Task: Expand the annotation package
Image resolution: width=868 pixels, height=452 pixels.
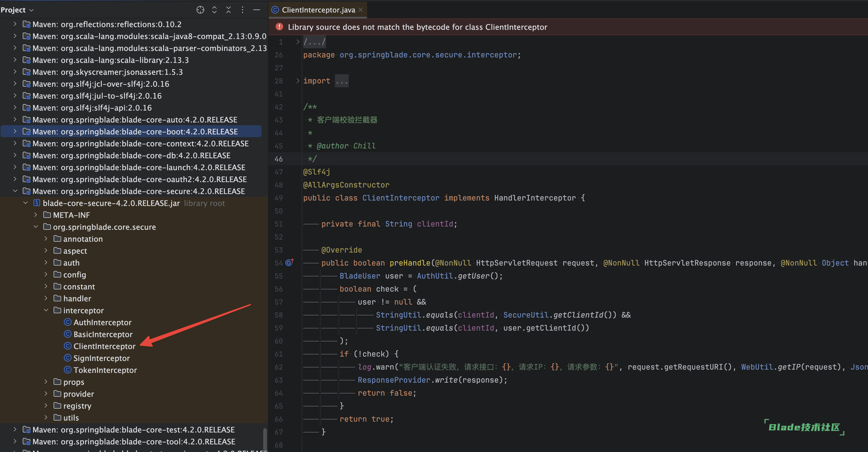Action: click(46, 238)
